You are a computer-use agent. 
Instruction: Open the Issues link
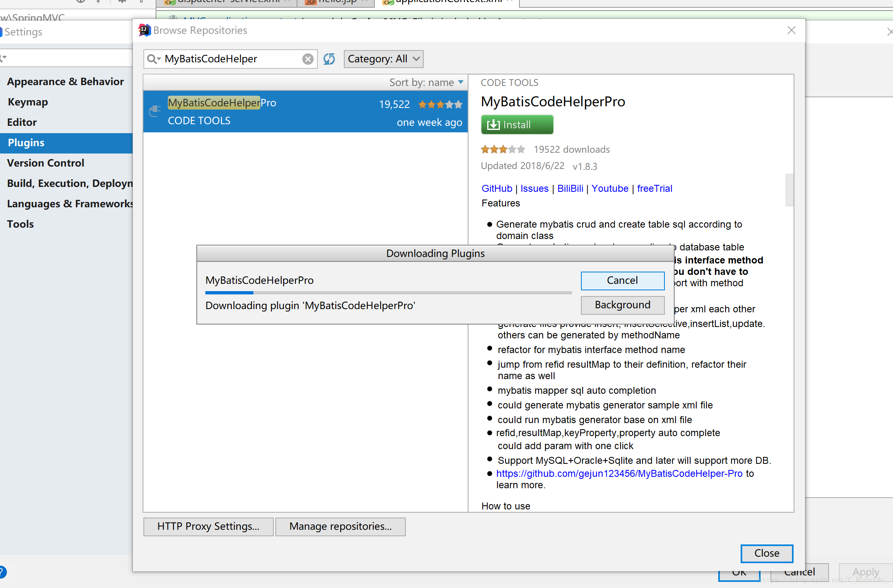point(534,189)
